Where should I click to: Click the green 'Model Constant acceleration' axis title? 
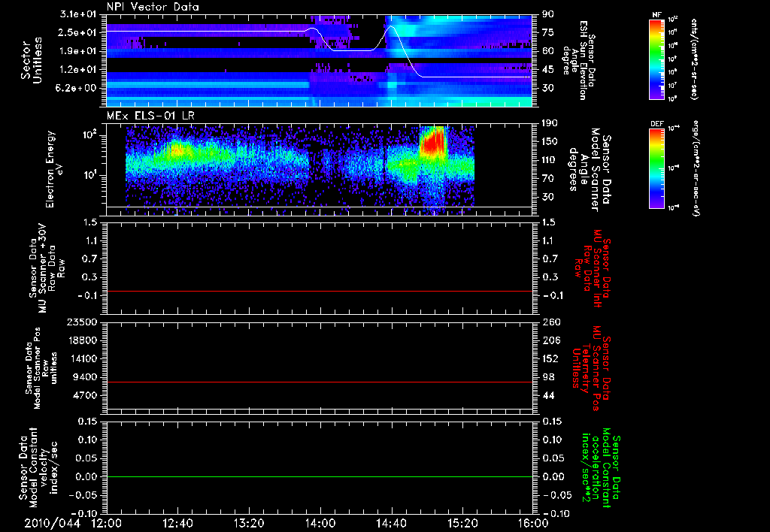coord(601,467)
